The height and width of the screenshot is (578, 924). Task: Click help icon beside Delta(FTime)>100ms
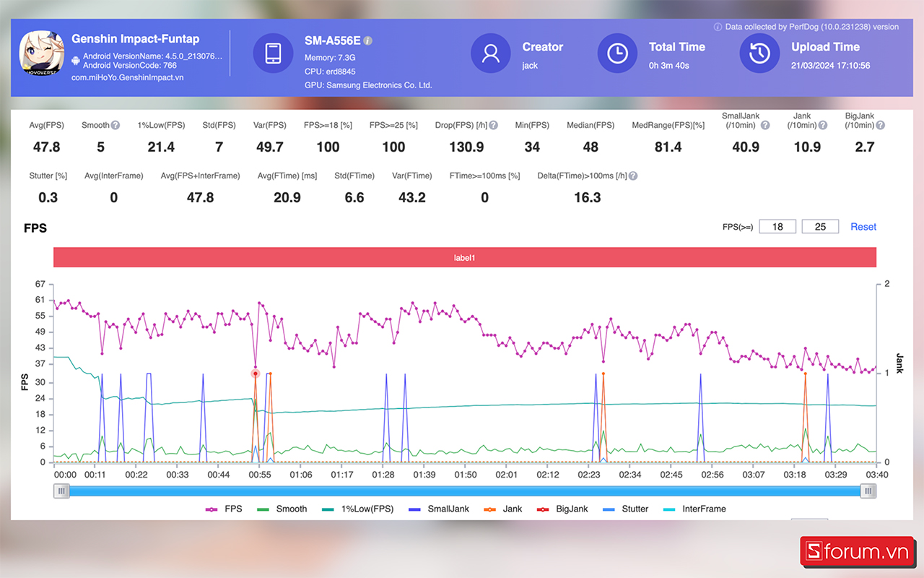click(633, 176)
